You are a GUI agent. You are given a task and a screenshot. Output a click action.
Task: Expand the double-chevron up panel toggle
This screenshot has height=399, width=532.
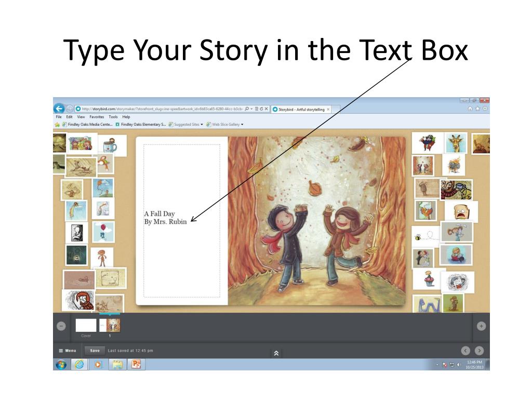[x=276, y=353]
